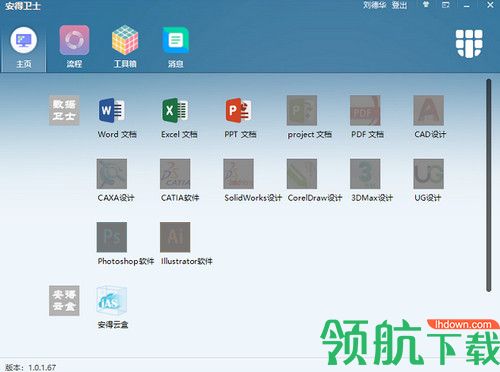This screenshot has width=500, height=372.
Task: Close the 安得卫士 window
Action: click(x=490, y=5)
